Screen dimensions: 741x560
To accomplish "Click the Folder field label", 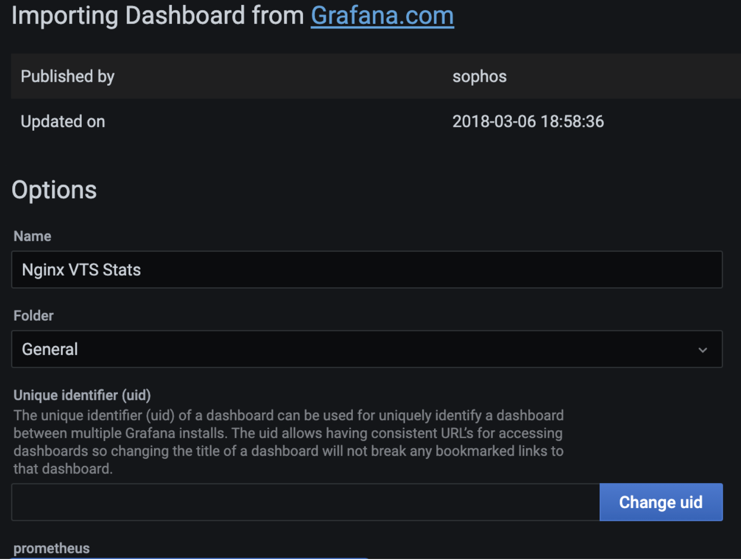I will [33, 316].
